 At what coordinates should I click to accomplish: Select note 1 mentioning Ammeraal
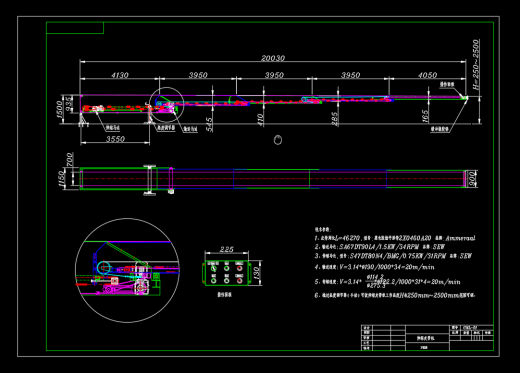click(x=395, y=238)
